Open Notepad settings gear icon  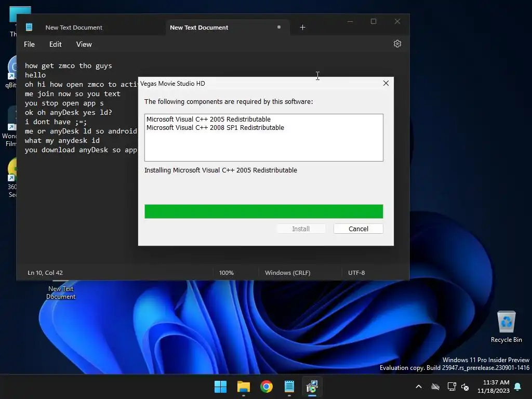click(397, 44)
